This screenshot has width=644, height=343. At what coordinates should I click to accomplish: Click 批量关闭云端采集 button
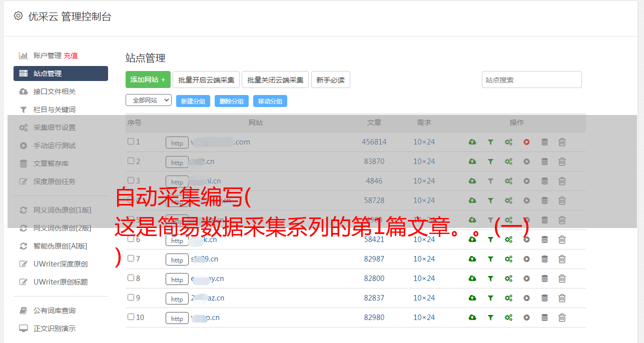(x=275, y=79)
